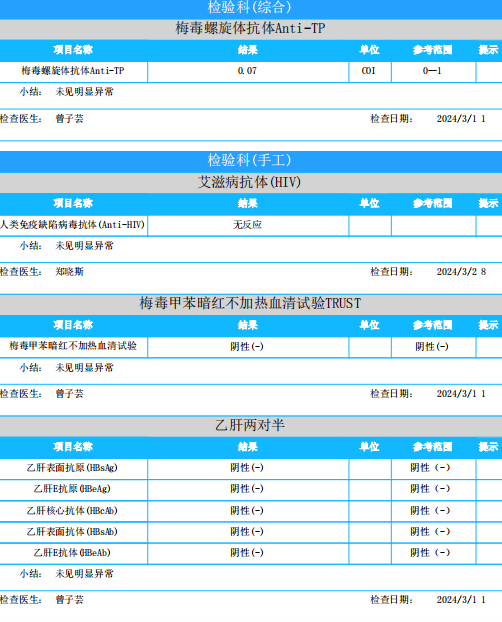Screen dimensions: 502x622
Task: Click reference range 阴性(-) in HBeAb row
Action: tap(430, 553)
